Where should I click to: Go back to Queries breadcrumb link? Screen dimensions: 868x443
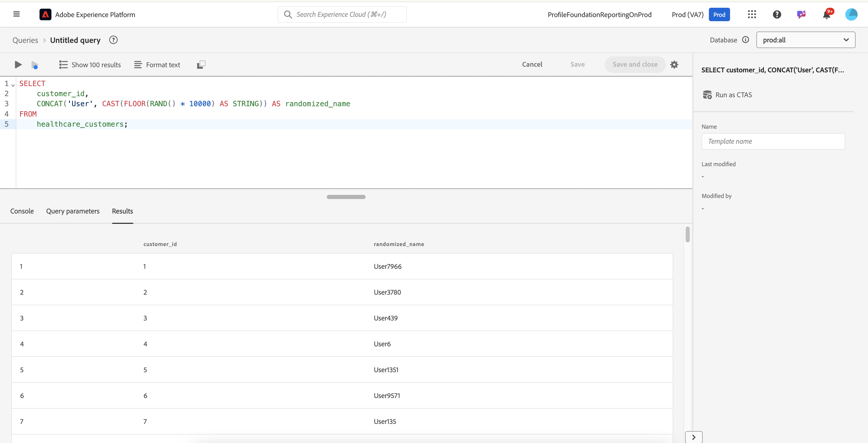click(25, 40)
